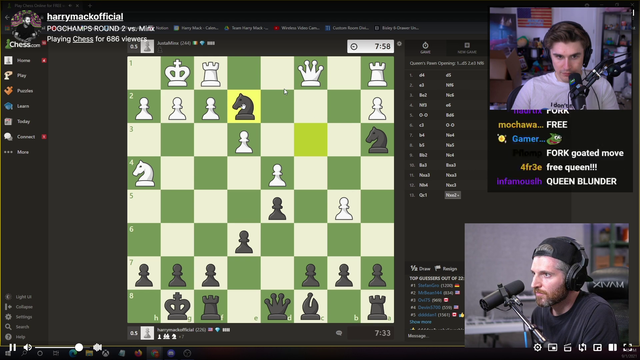Open the Chess category link
640x360 pixels.
[83, 39]
